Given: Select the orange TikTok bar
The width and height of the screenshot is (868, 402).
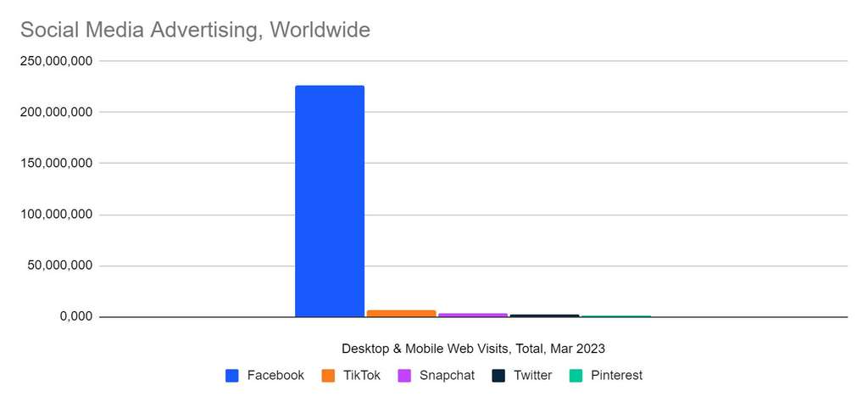Looking at the screenshot, I should pyautogui.click(x=401, y=313).
